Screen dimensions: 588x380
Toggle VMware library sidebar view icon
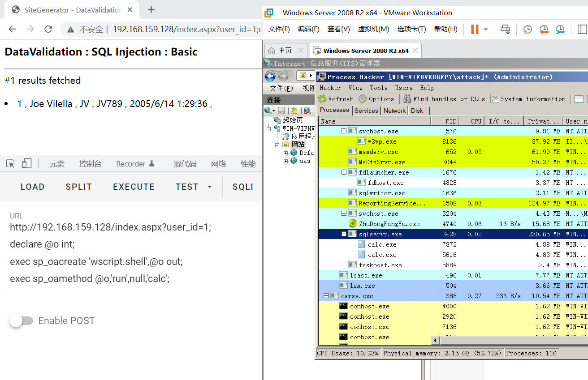(582, 29)
